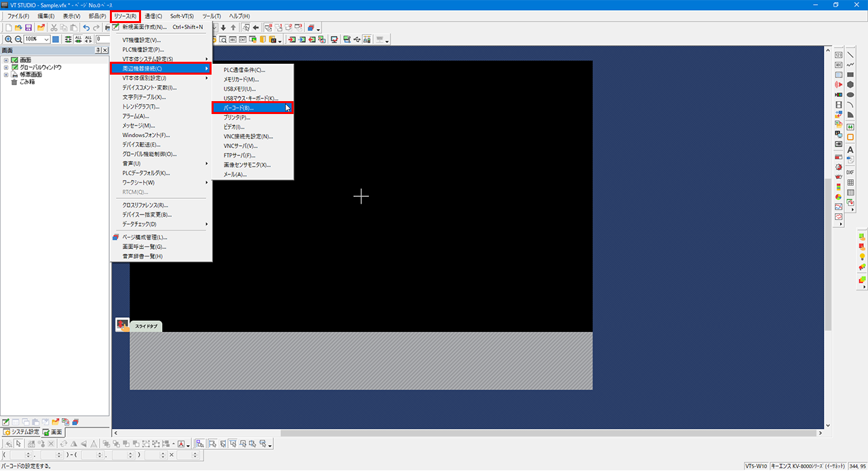Expand the グローバルウィンドウ tree node
868x471 pixels.
coord(6,68)
